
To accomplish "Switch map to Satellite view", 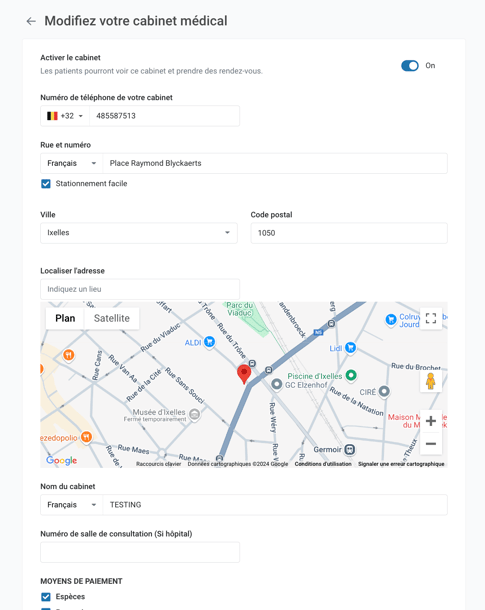I will tap(112, 318).
